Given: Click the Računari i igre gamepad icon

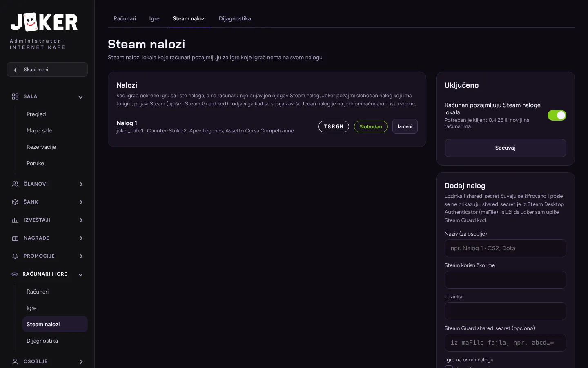Looking at the screenshot, I should (15, 274).
